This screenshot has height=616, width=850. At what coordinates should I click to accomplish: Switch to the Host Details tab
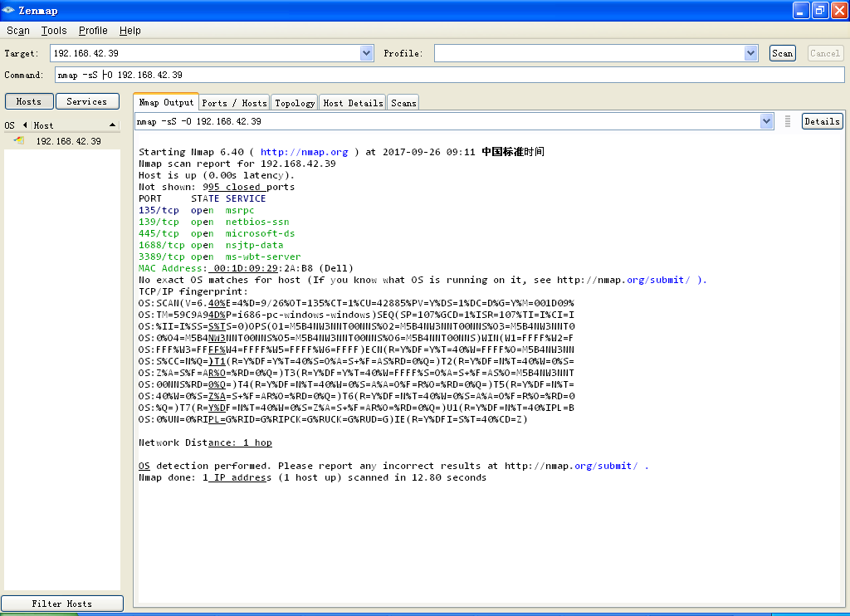coord(353,102)
